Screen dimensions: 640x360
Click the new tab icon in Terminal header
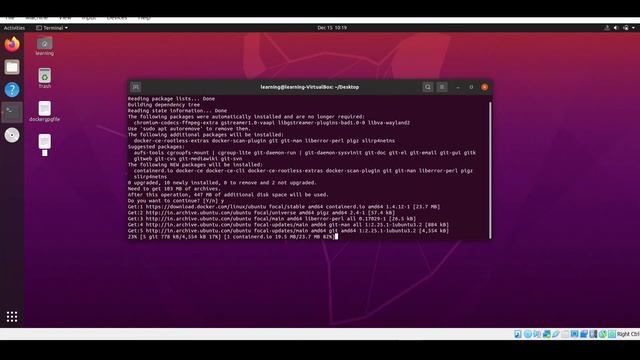coord(136,87)
